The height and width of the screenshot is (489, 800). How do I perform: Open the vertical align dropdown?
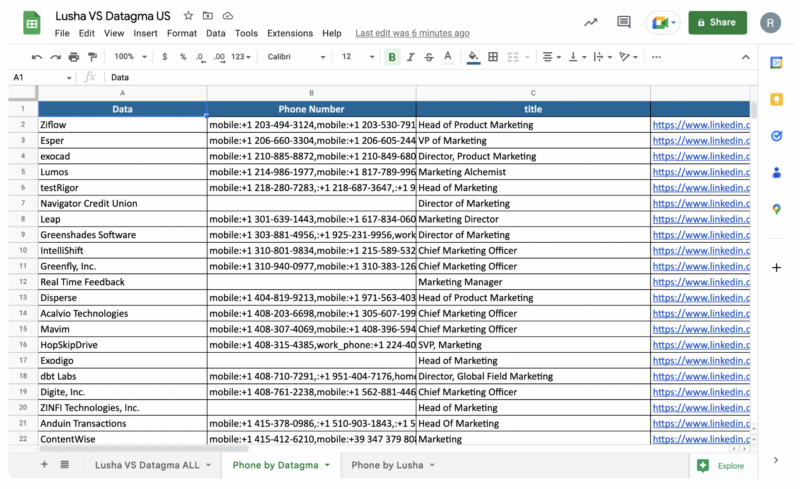point(577,57)
